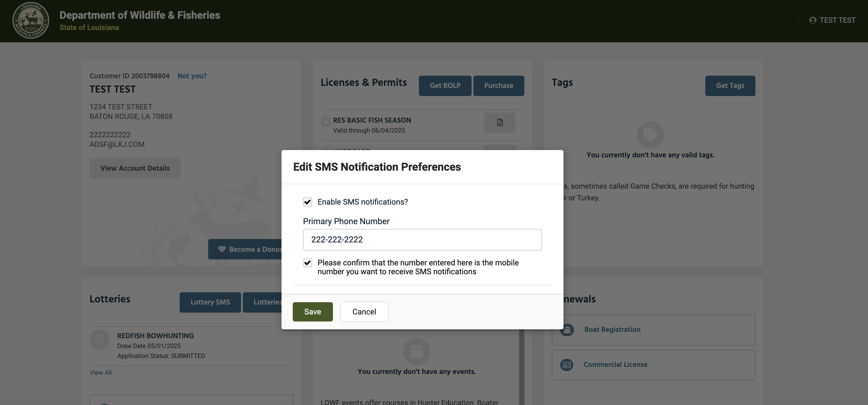Open View Account Details
The width and height of the screenshot is (868, 405).
click(x=135, y=168)
